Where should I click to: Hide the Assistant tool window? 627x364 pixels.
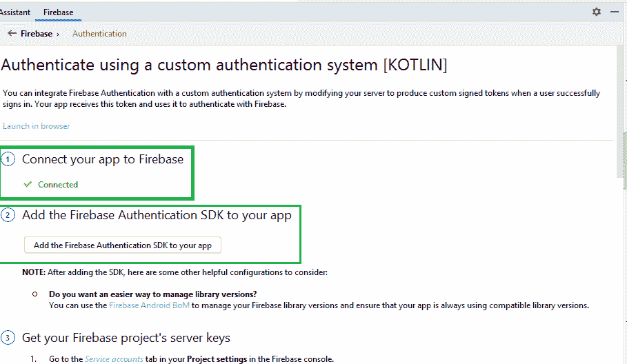tap(615, 12)
